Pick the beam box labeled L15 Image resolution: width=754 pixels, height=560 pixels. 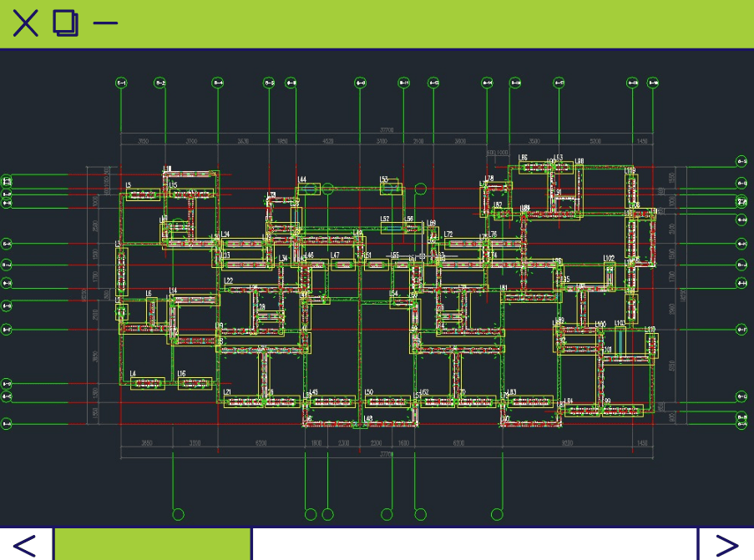click(191, 193)
